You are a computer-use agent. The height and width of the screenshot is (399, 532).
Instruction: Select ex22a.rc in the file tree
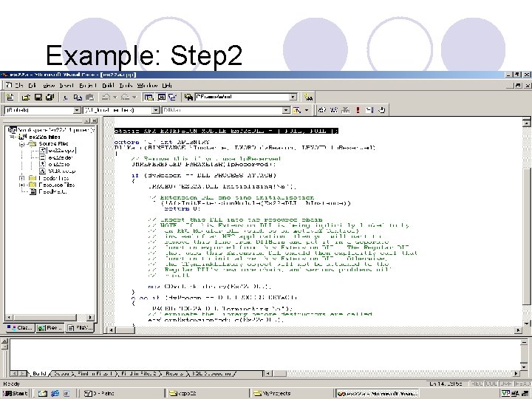(x=59, y=164)
